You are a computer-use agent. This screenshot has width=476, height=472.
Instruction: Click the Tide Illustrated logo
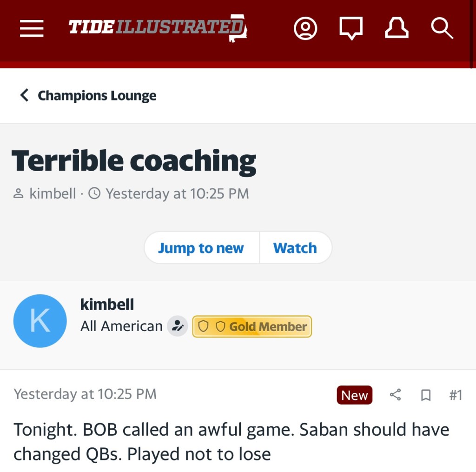click(157, 27)
